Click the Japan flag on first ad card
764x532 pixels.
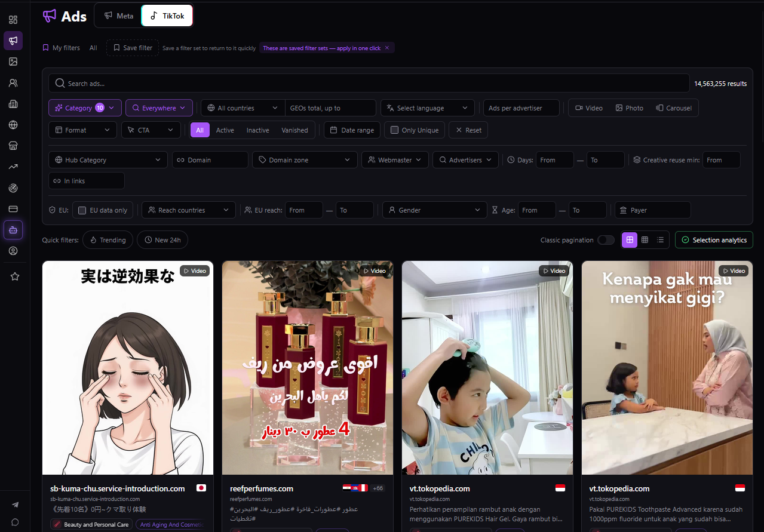(x=201, y=488)
